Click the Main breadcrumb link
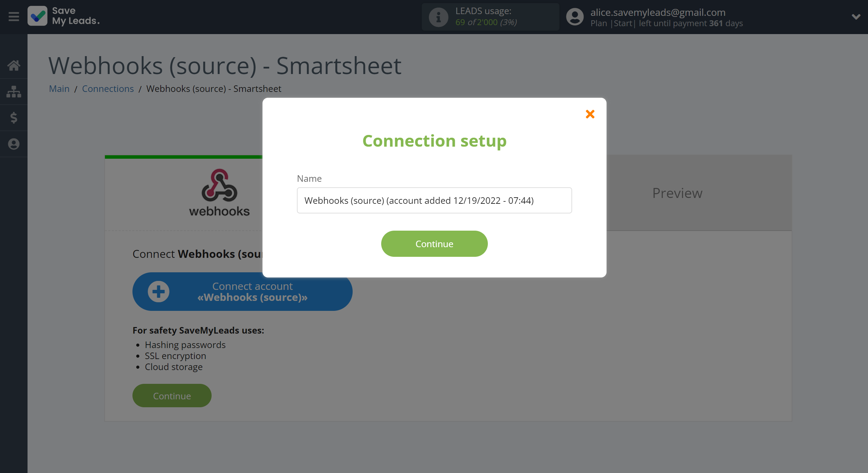This screenshot has height=473, width=868. (59, 88)
